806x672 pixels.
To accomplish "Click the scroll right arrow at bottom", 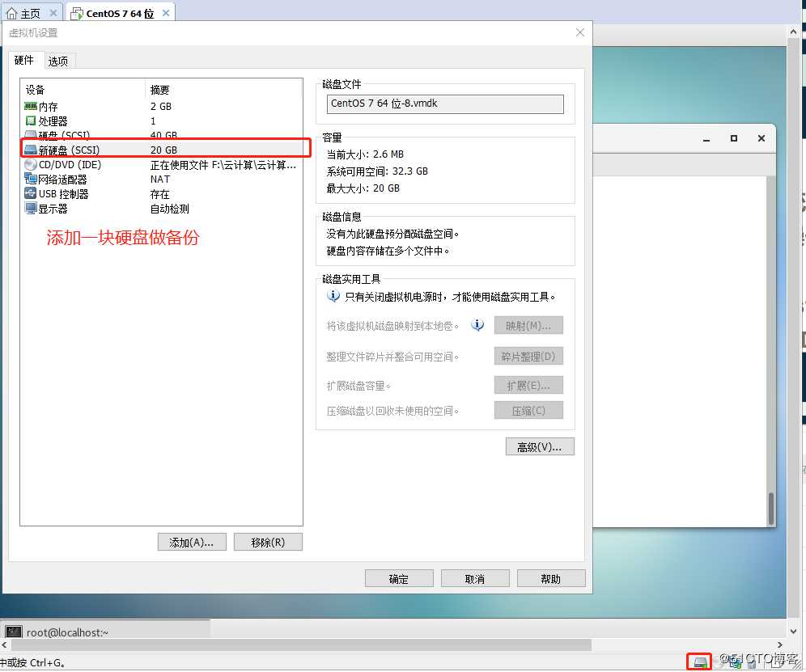I will tap(780, 645).
